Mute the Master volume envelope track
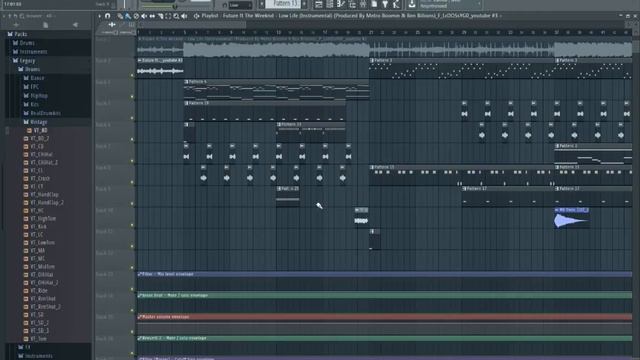The image size is (640, 360). click(x=132, y=331)
